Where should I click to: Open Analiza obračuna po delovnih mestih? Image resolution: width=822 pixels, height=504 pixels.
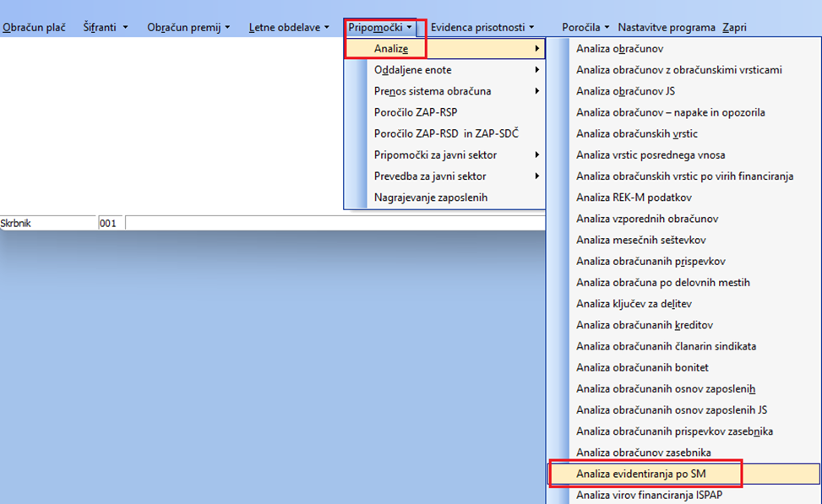pyautogui.click(x=683, y=282)
